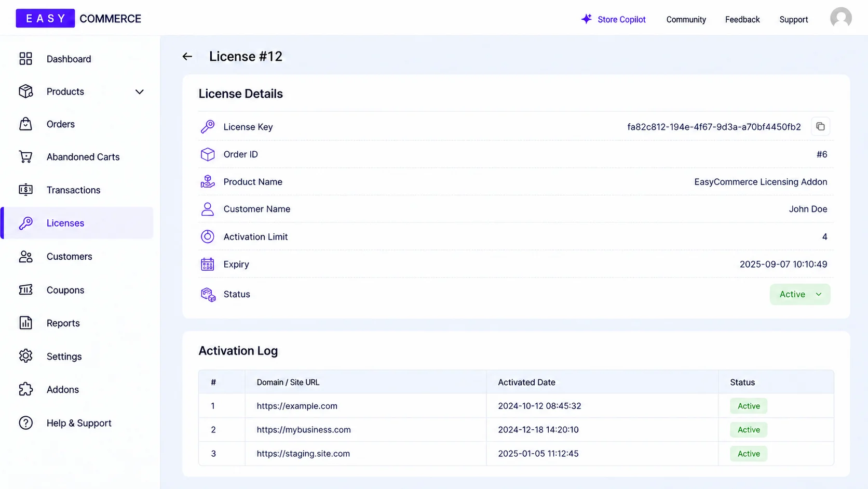Click the https://example.com domain cell

tap(297, 406)
